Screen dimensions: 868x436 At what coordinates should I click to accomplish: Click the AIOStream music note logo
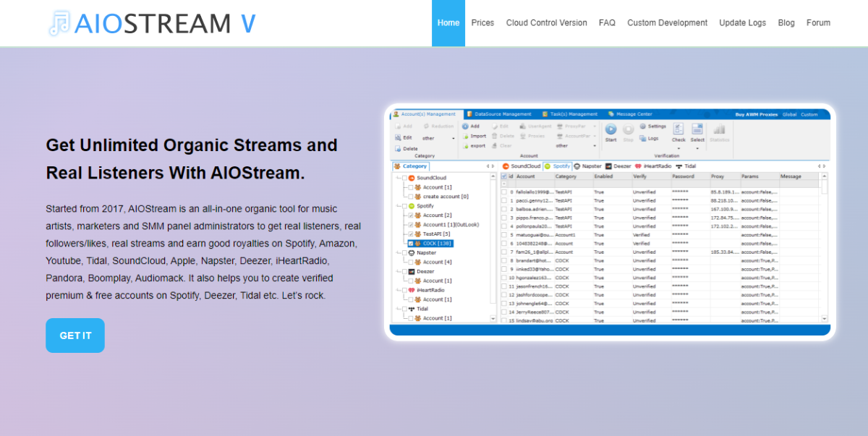click(x=59, y=23)
